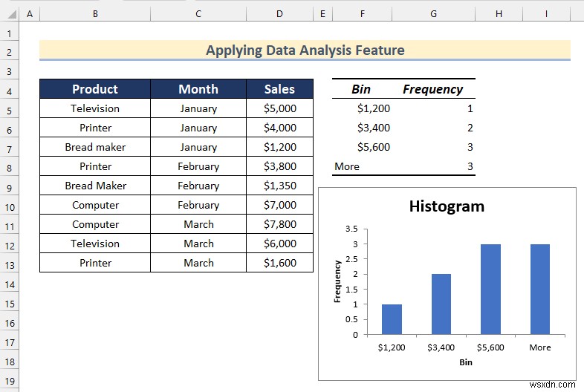Select the Computer cell in row 11

click(x=95, y=224)
